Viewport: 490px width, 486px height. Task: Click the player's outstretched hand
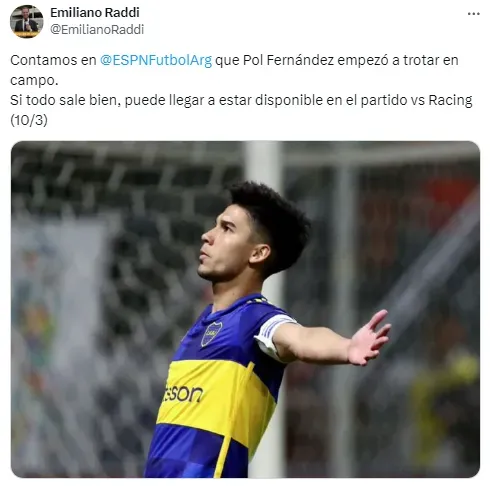(370, 338)
